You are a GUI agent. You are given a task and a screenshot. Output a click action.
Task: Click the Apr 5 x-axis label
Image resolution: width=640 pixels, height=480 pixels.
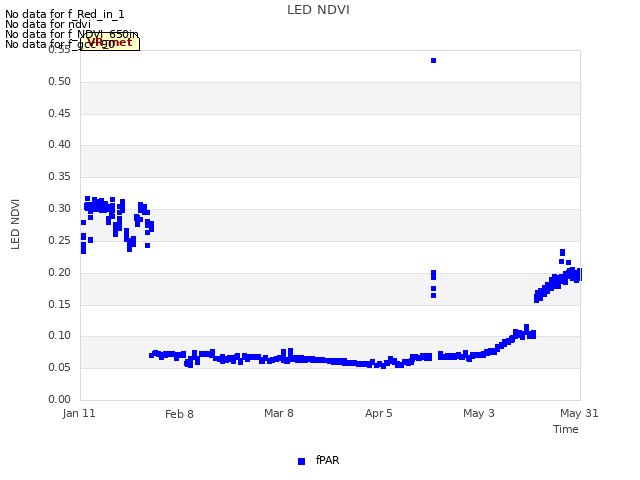click(378, 413)
